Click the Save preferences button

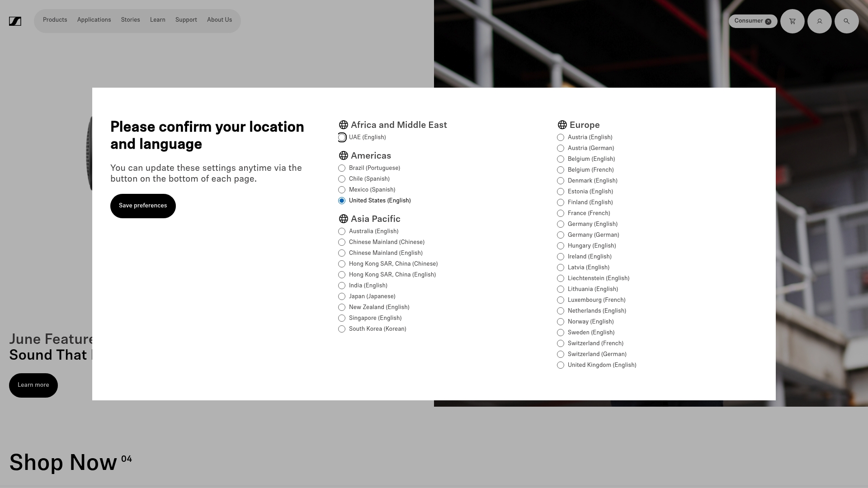143,206
